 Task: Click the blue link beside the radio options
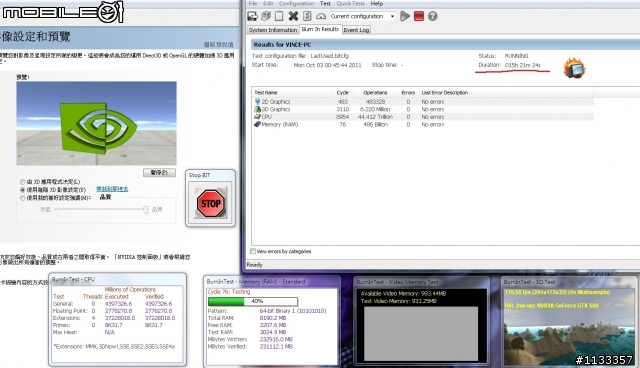112,189
